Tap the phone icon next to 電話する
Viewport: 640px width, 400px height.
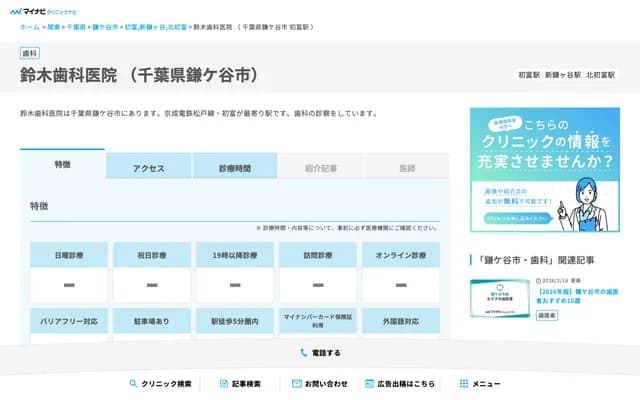(x=303, y=353)
